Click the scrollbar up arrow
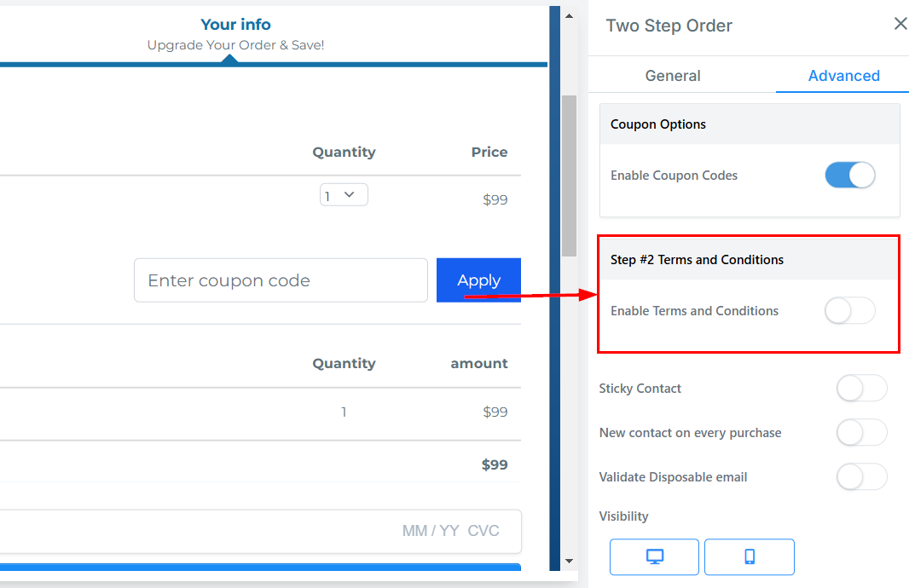This screenshot has height=588, width=909. pos(570,15)
